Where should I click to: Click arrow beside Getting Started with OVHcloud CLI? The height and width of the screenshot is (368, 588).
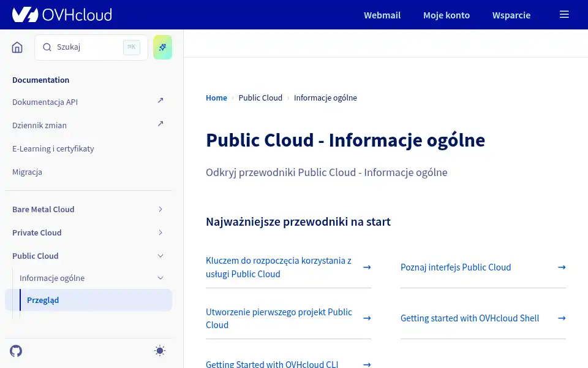(367, 364)
